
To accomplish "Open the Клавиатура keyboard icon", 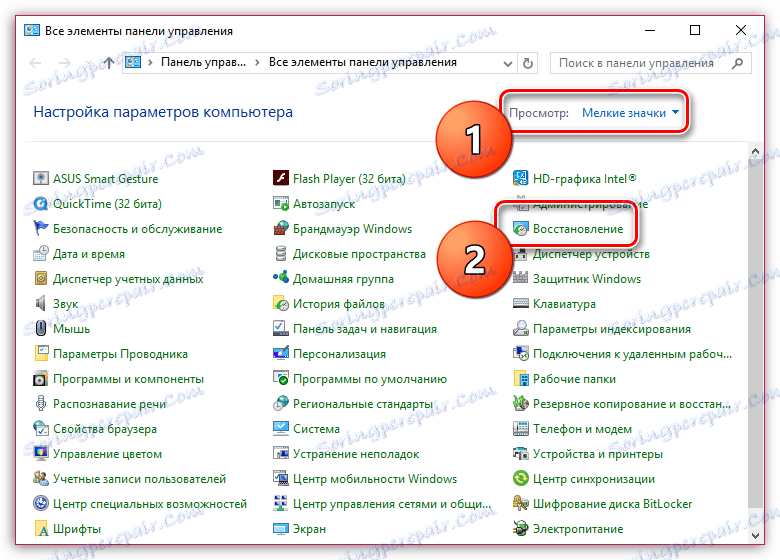I will point(520,303).
